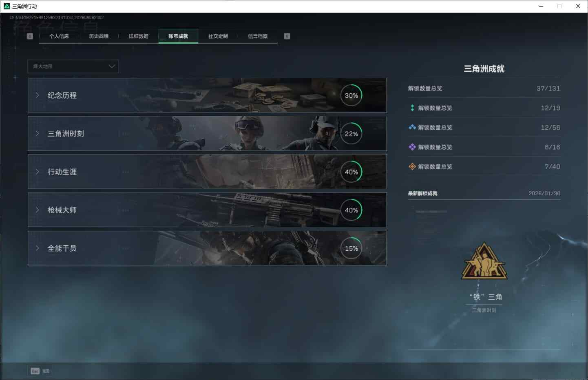
Task: Click the 40% progress ring for 行动生涯
Action: (x=351, y=172)
